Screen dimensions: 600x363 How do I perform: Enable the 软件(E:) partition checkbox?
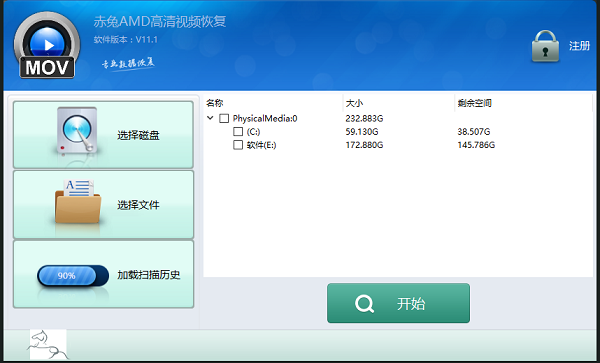[x=238, y=145]
